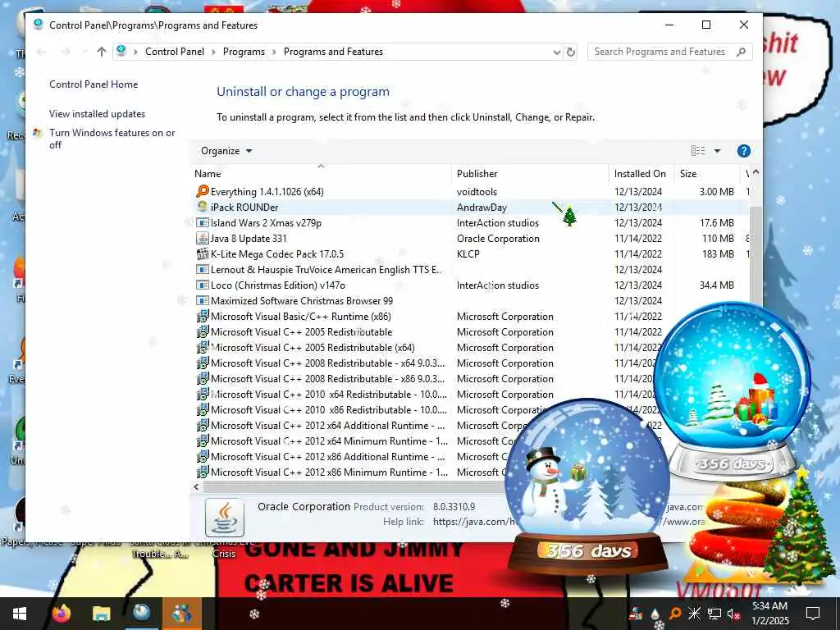This screenshot has width=840, height=630.
Task: Expand the chevron after Control Panel breadcrumb
Action: pos(213,52)
